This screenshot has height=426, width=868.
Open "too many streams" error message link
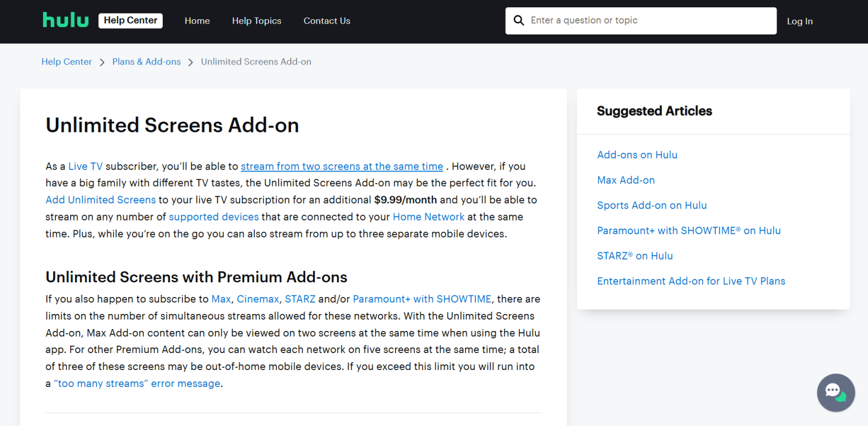(137, 384)
